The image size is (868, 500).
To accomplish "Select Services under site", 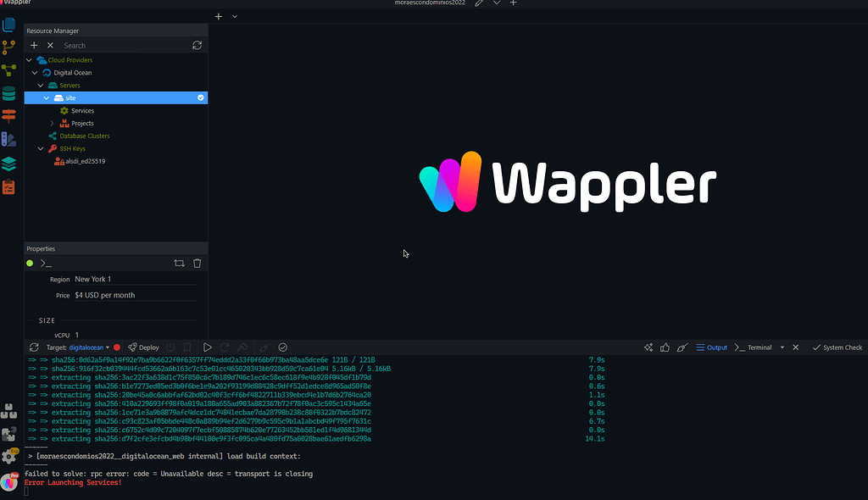I will point(82,111).
